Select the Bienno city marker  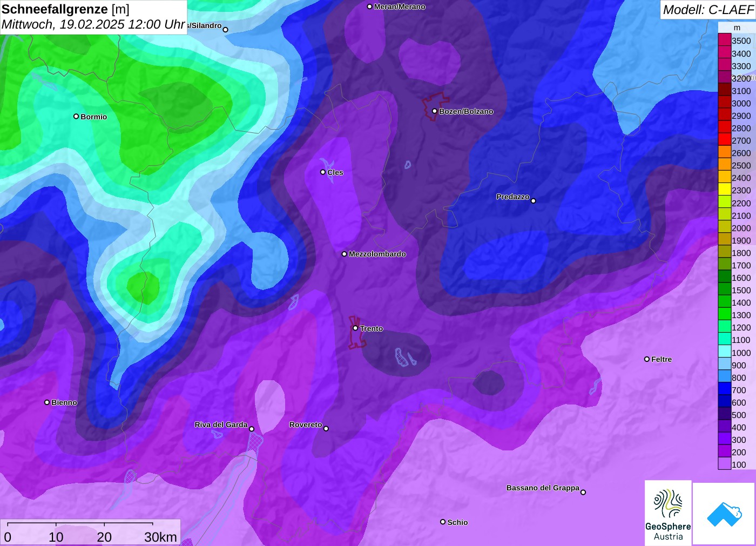coord(47,402)
